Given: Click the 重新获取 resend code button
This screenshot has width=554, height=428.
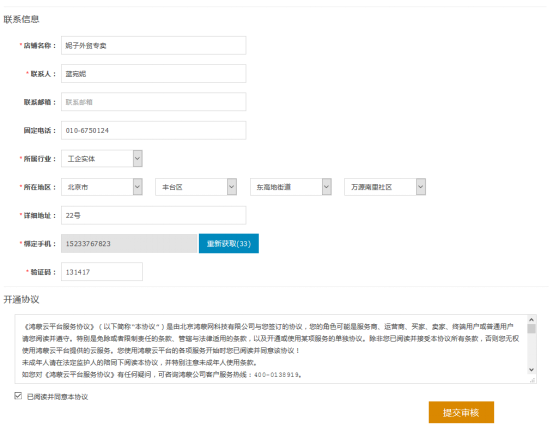Looking at the screenshot, I should (229, 244).
